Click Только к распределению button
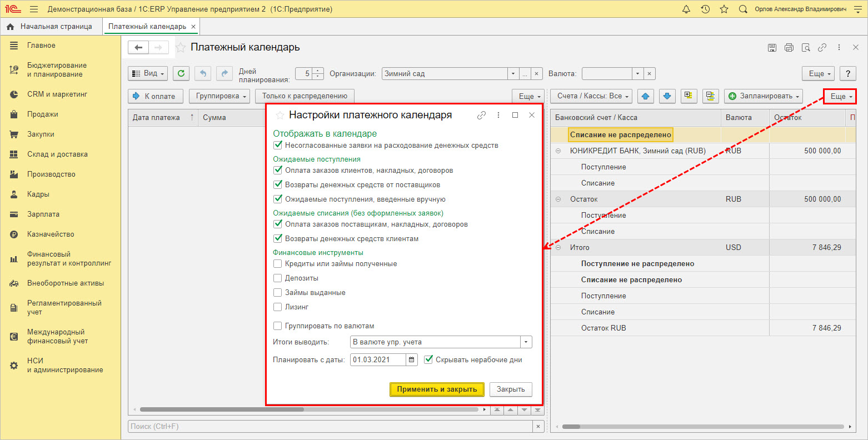868x440 pixels. (x=305, y=96)
